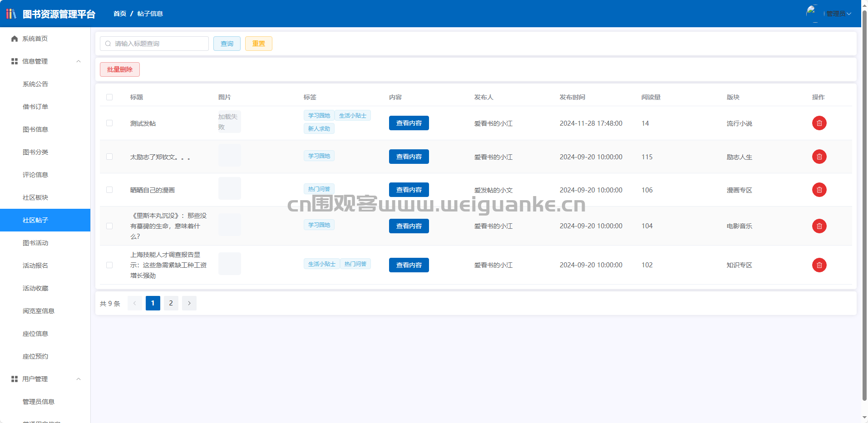Click 生活小贴士 tag in 上海技能人才 row
Screen dimensions: 868x423
tap(322, 264)
